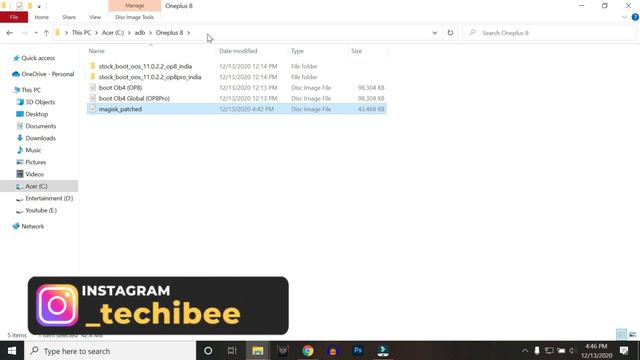This screenshot has height=360, width=640.
Task: Click Oneplus 8 in address breadcrumb
Action: [x=169, y=33]
